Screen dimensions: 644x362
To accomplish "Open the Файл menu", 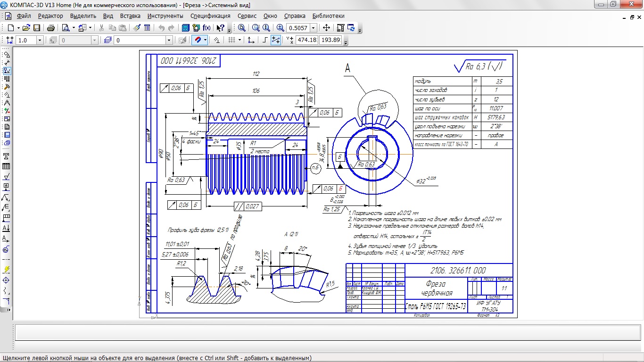I will (x=24, y=16).
